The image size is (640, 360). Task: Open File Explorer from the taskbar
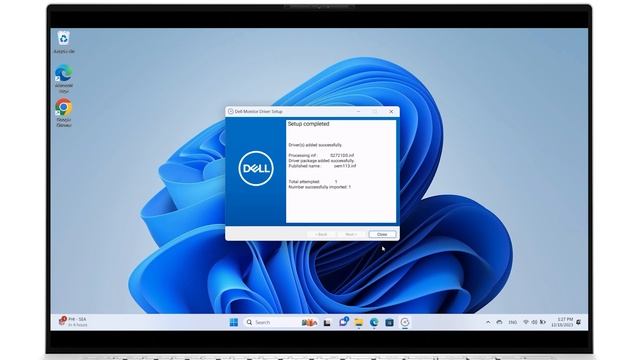(x=359, y=322)
